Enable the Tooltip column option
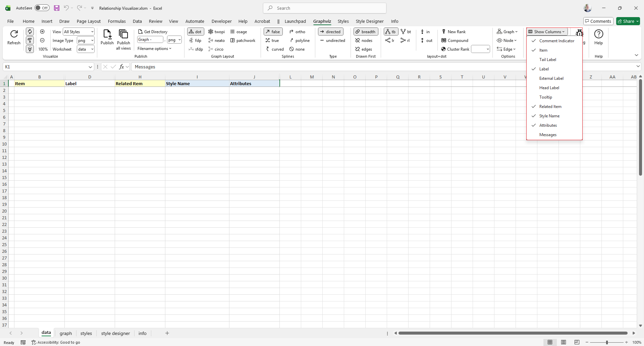This screenshot has height=346, width=644. pyautogui.click(x=545, y=97)
